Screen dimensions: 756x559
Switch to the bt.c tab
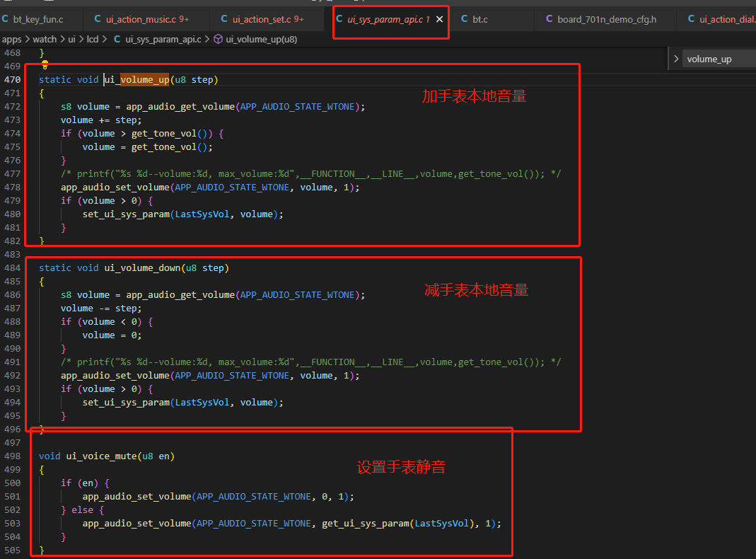pyautogui.click(x=475, y=19)
